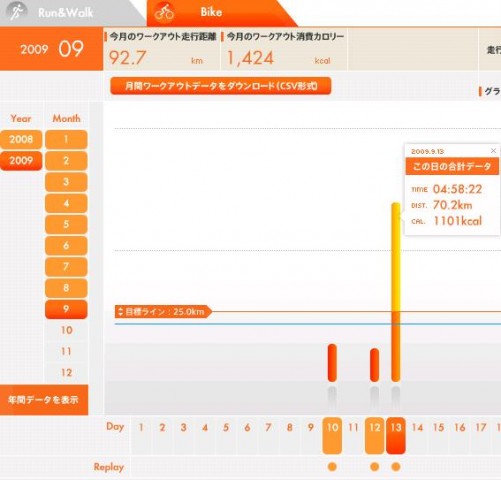Close the 2009.9.13 data popup

[x=493, y=151]
